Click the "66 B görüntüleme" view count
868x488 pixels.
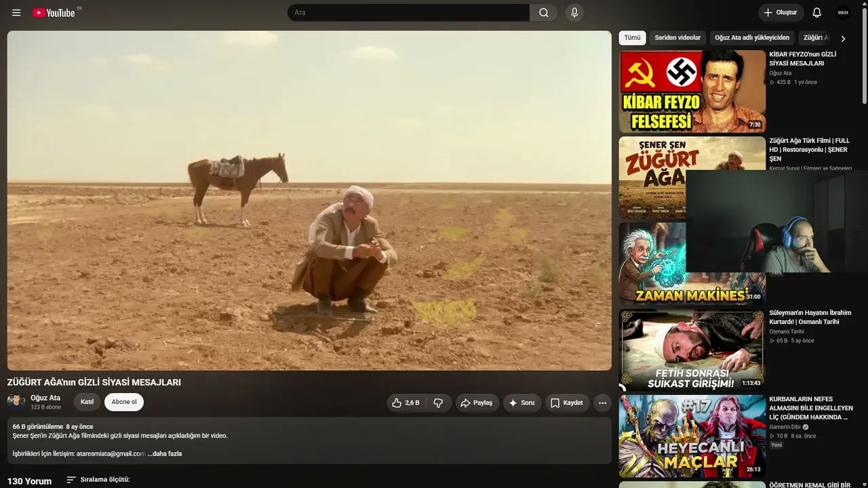tap(38, 427)
